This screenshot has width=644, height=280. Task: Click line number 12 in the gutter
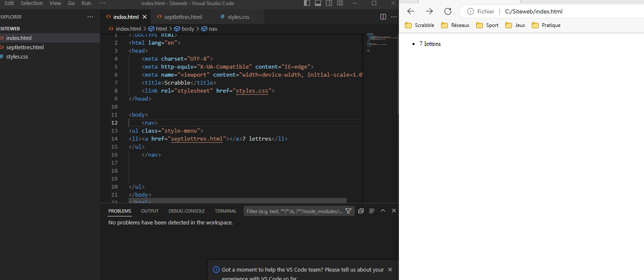114,123
